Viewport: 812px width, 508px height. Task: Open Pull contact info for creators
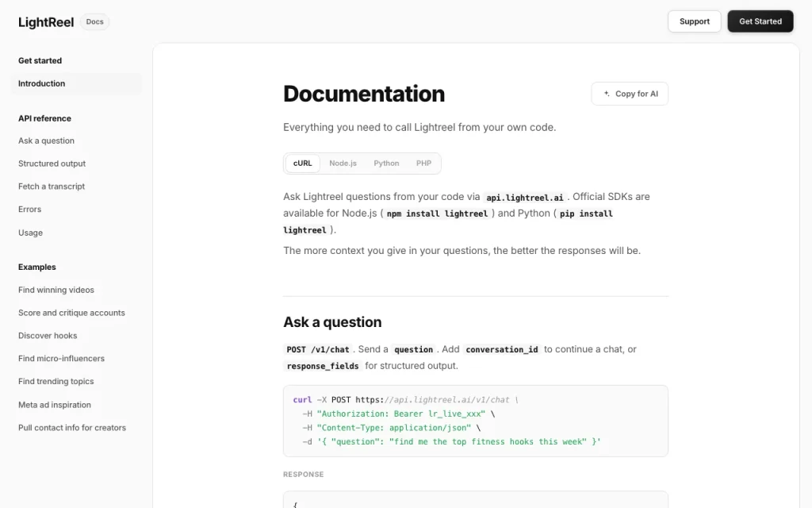coord(72,428)
